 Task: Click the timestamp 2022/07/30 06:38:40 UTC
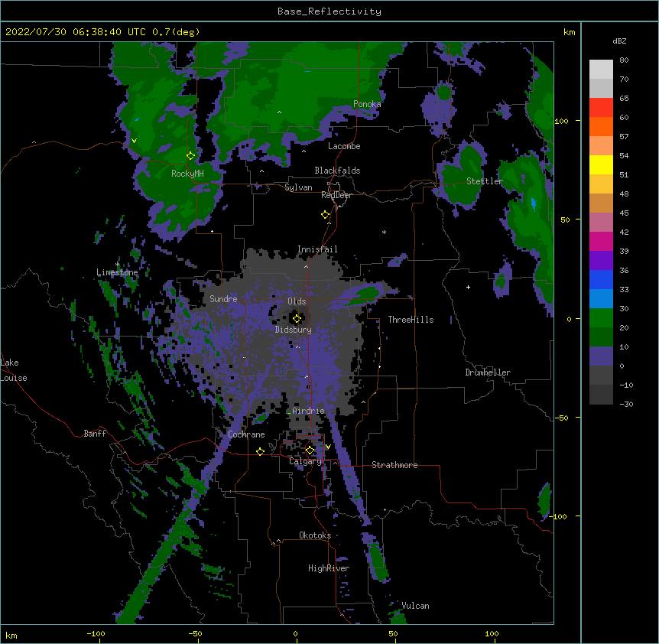tap(76, 32)
